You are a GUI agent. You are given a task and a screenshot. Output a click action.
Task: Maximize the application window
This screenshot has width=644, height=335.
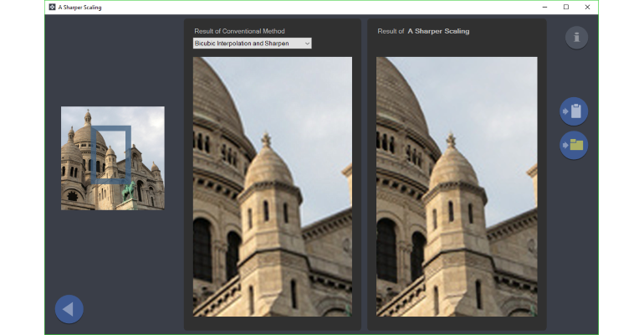point(566,7)
